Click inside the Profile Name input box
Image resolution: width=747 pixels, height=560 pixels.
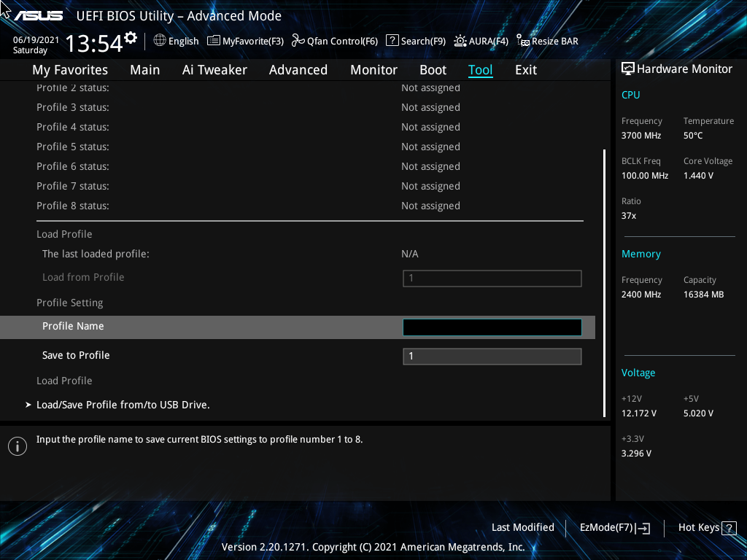(492, 327)
